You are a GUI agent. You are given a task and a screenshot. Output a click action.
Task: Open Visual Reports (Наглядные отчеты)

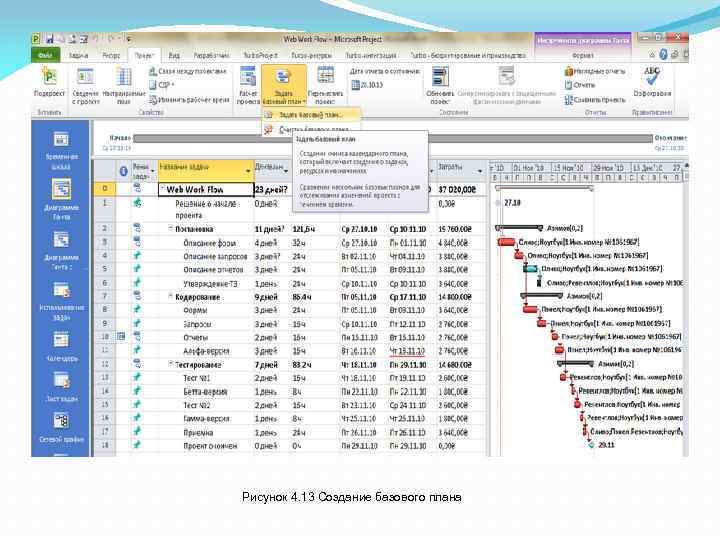pos(595,71)
